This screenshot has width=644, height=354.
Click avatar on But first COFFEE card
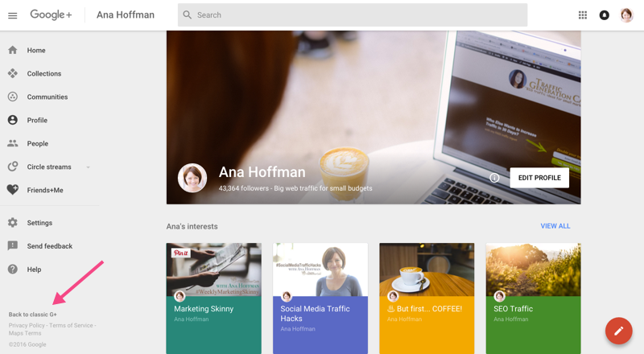(393, 296)
